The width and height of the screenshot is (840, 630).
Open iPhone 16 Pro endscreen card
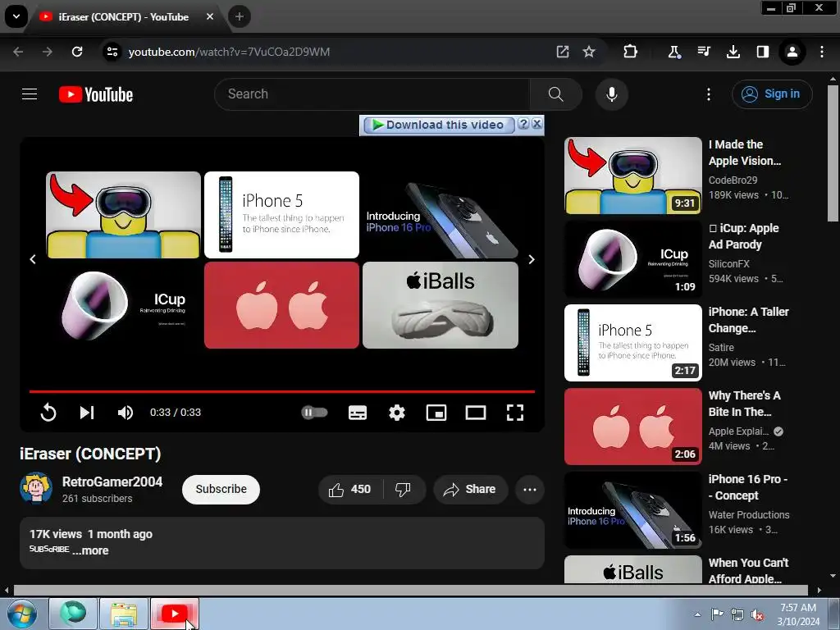441,215
